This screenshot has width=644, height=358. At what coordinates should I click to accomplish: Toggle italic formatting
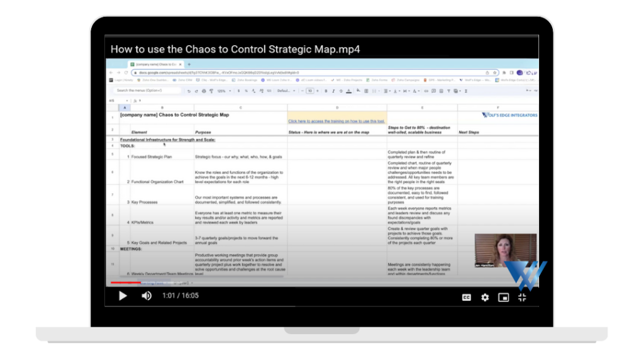pos(333,91)
